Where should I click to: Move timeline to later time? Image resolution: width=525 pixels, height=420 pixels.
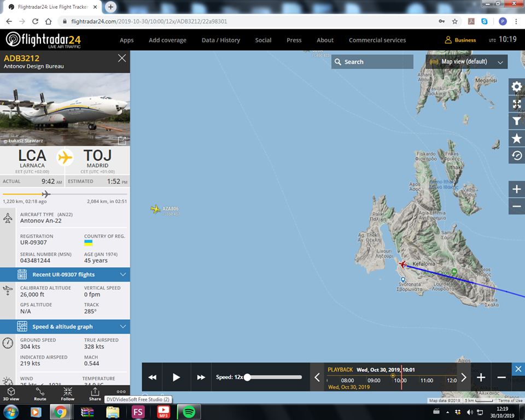click(x=464, y=377)
